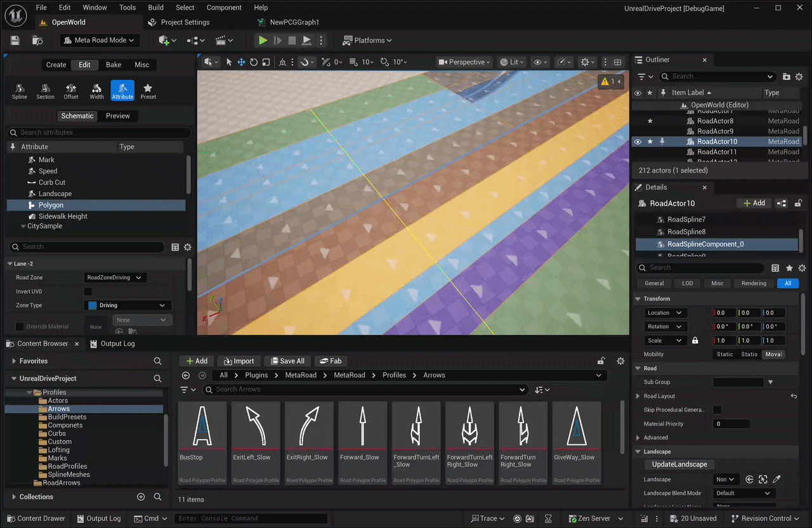This screenshot has height=528, width=812.
Task: Open Details property matrix grid icon
Action: 775,268
